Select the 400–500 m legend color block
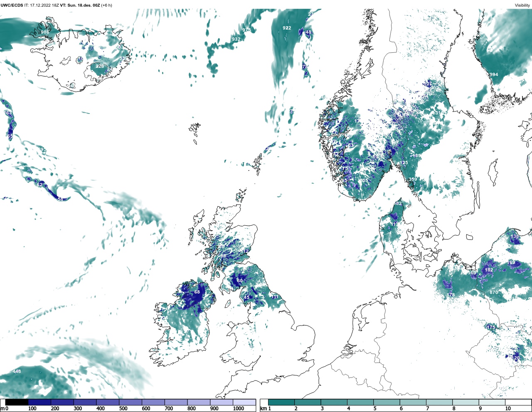Viewport: 532px width, 412px height. 108,402
